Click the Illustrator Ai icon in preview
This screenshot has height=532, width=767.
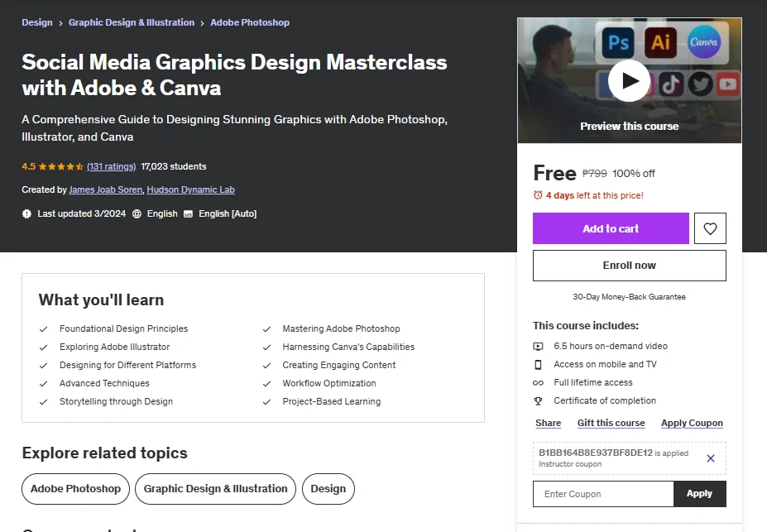click(660, 42)
